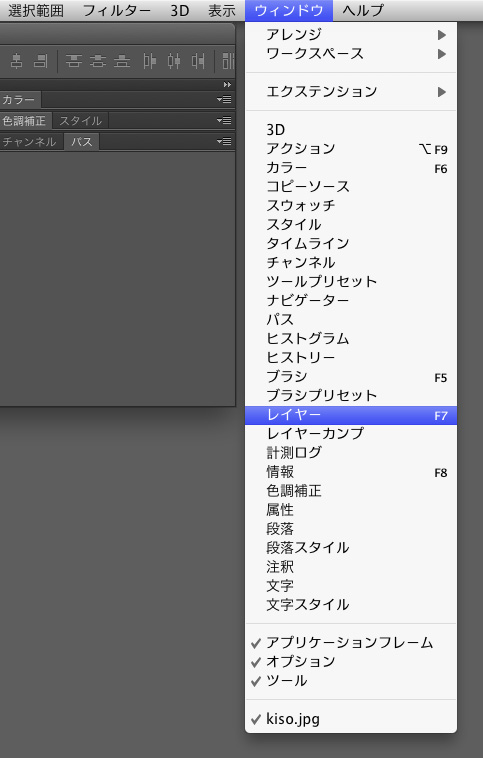
Task: Open the 3D menu in the menu bar
Action: 179,10
